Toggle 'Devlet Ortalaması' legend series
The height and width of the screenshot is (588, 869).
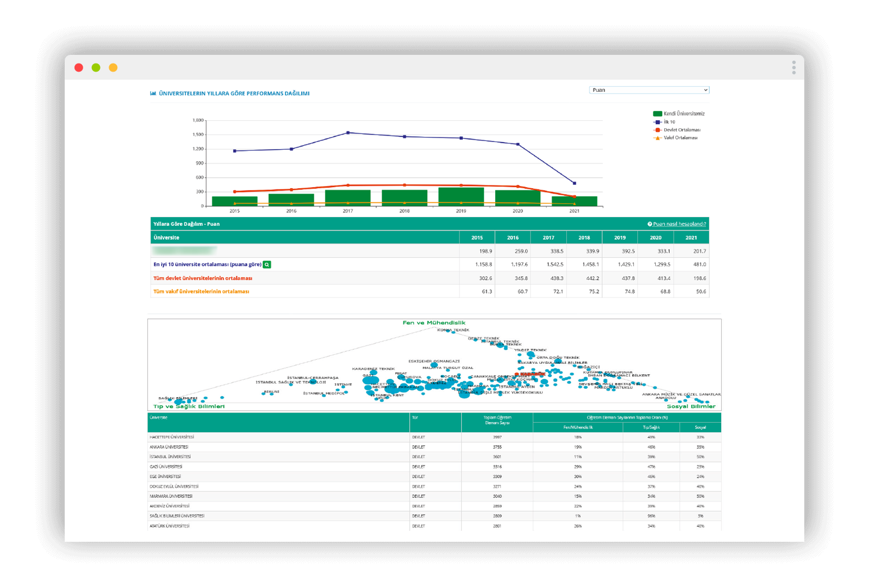(x=677, y=130)
